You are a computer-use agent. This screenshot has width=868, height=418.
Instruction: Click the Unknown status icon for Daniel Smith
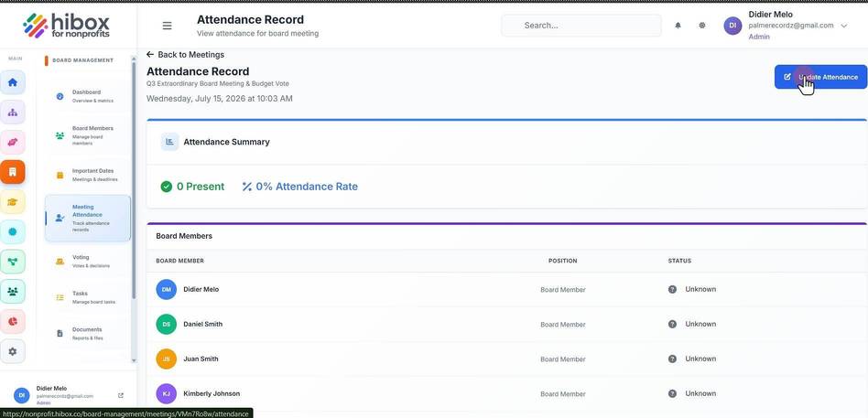point(672,324)
